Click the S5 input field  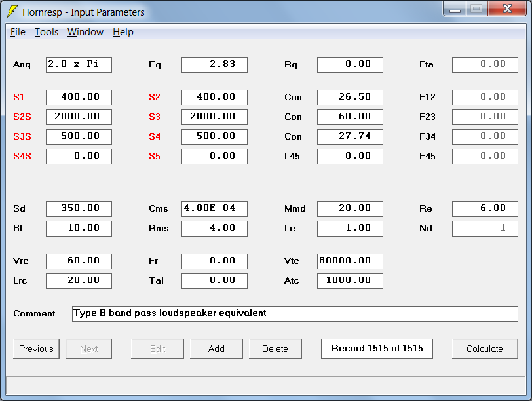[x=214, y=157]
